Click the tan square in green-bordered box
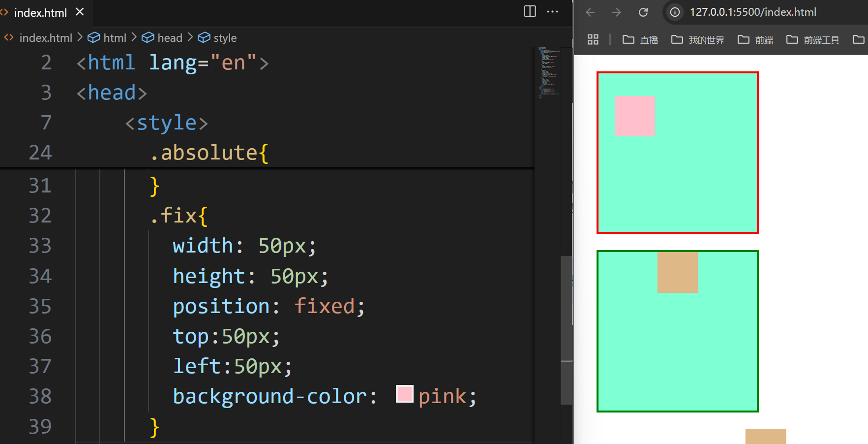This screenshot has width=868, height=444. tap(678, 272)
